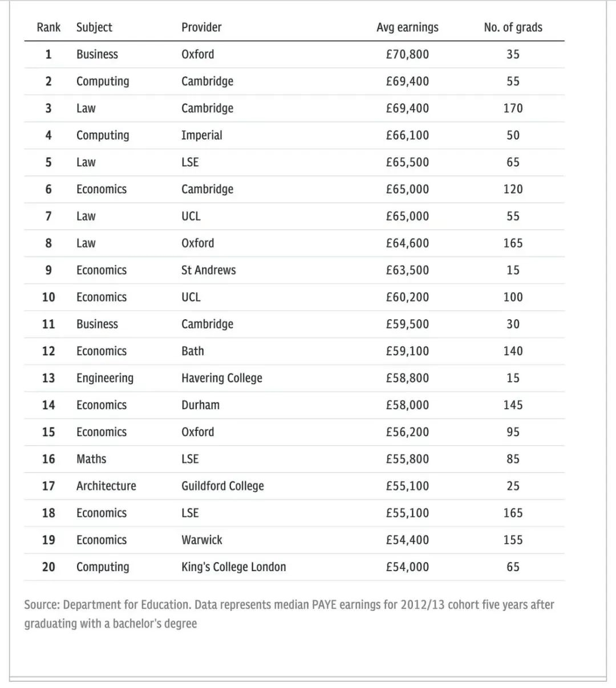The width and height of the screenshot is (616, 688).
Task: Click the Rank column header
Action: (x=48, y=27)
